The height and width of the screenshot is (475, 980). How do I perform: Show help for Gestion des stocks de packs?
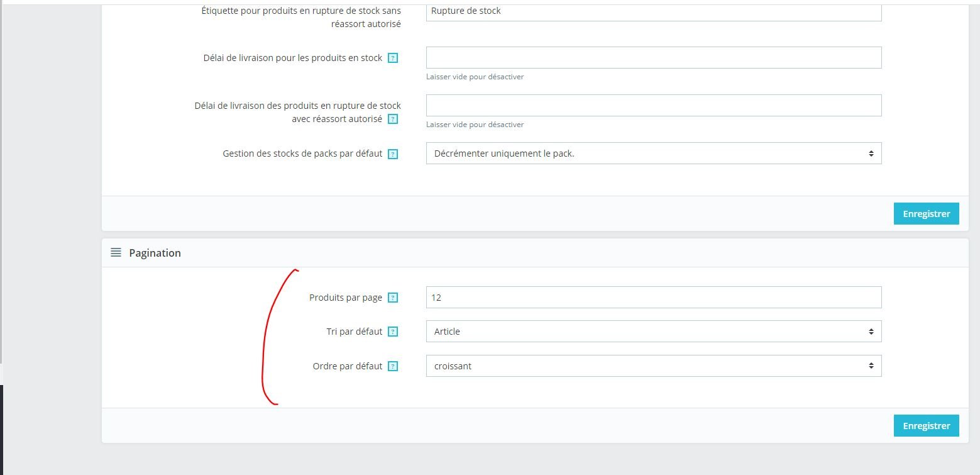coord(393,154)
